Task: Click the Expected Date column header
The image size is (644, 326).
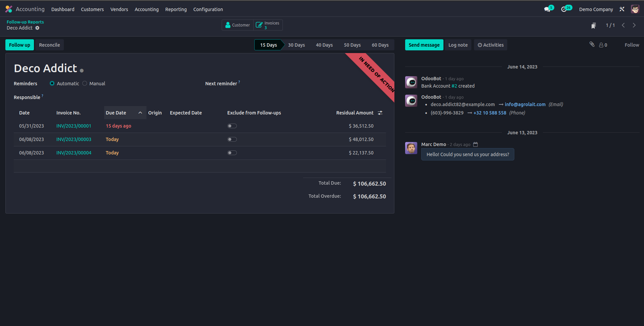Action: [x=186, y=113]
